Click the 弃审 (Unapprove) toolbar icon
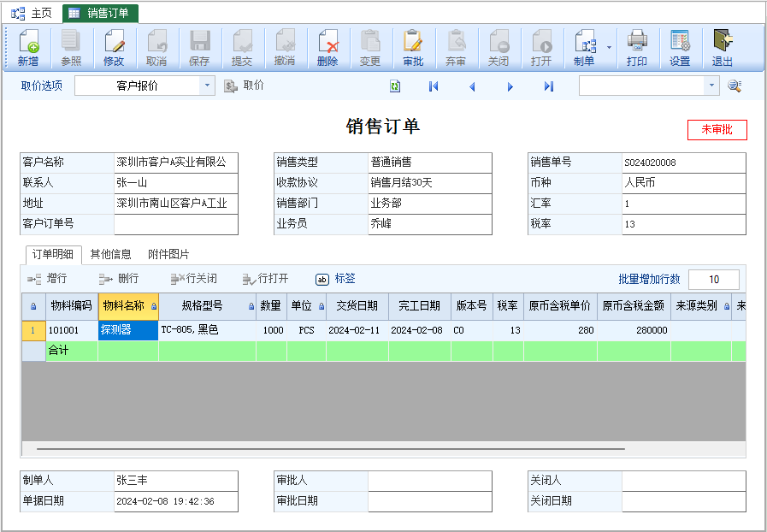767x532 pixels. pyautogui.click(x=456, y=48)
